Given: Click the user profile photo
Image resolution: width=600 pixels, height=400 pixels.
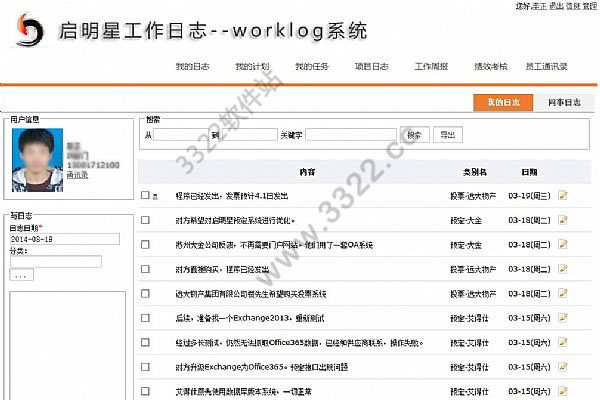Looking at the screenshot, I should point(38,160).
